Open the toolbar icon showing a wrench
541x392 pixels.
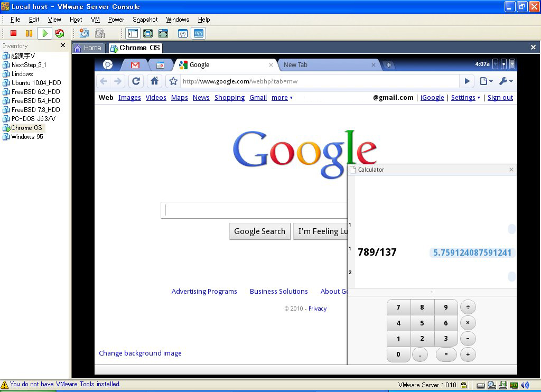point(183,33)
